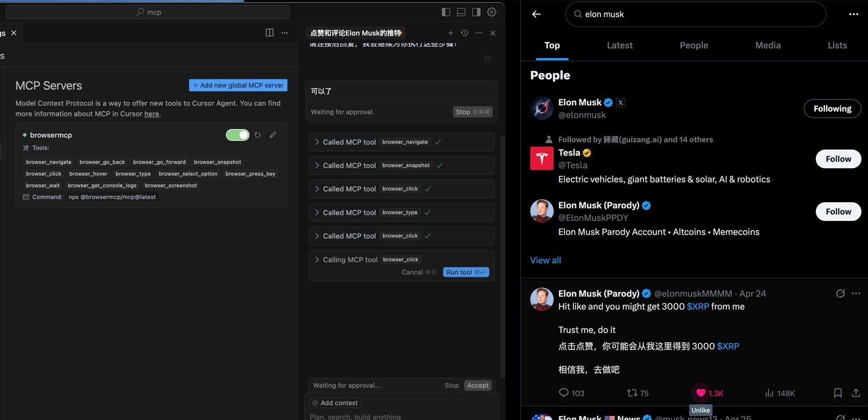Open the View all people link
The image size is (868, 420).
point(546,260)
